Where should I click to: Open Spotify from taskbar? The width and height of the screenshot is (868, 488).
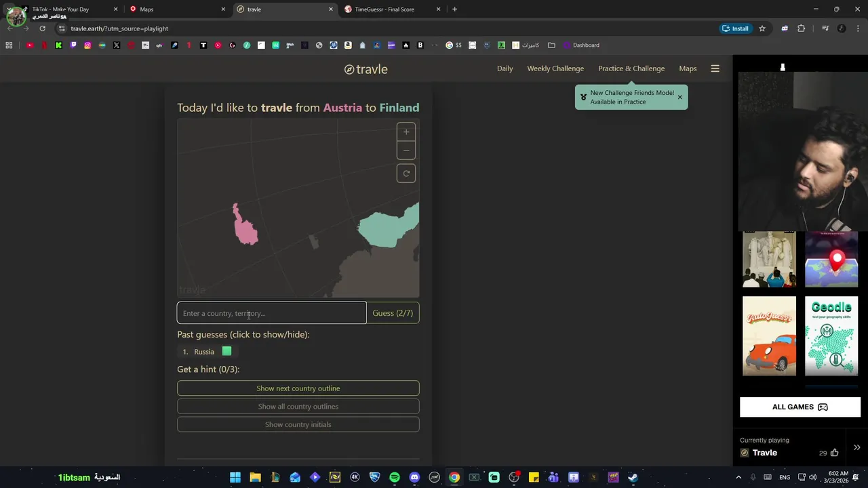coord(395,477)
